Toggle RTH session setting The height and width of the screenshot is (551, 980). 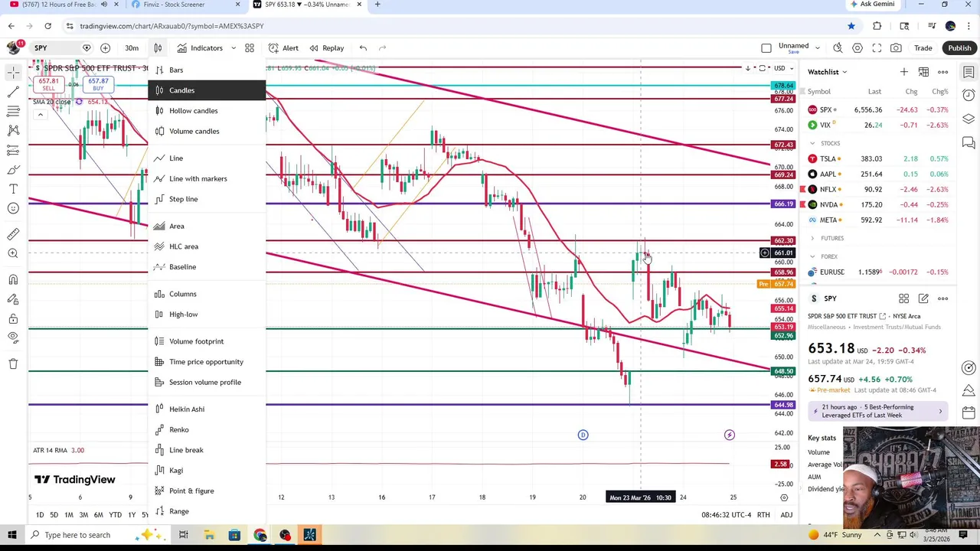click(x=763, y=515)
